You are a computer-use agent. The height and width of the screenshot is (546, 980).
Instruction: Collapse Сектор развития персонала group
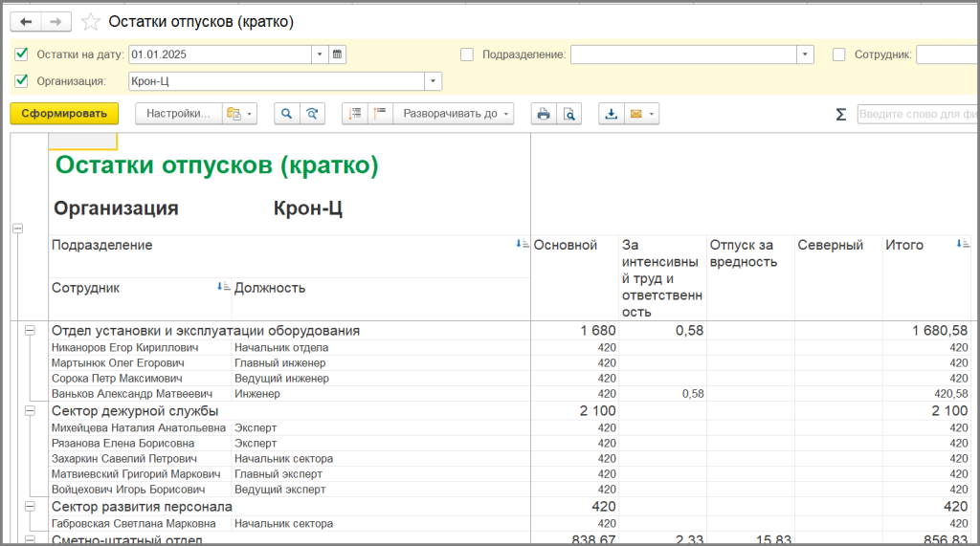point(30,507)
